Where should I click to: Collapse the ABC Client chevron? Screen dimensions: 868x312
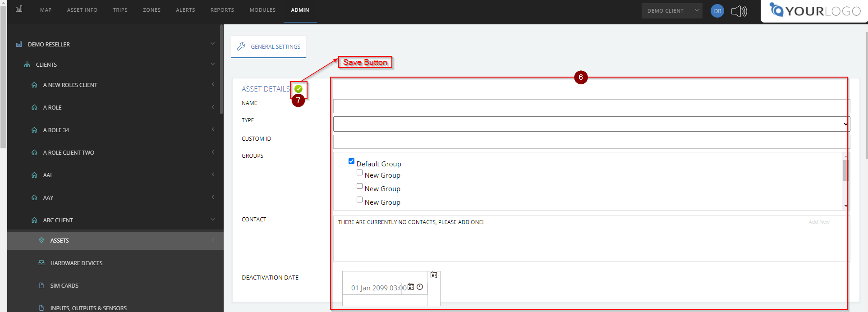tap(213, 220)
